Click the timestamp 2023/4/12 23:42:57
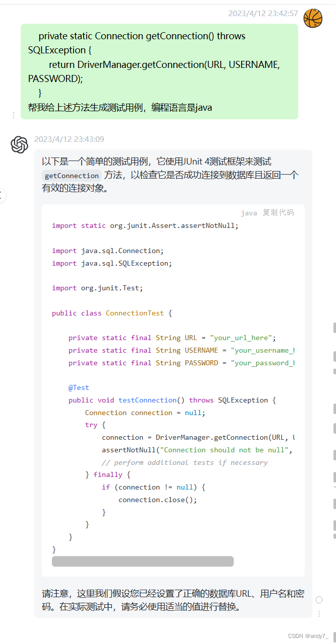 pyautogui.click(x=263, y=14)
